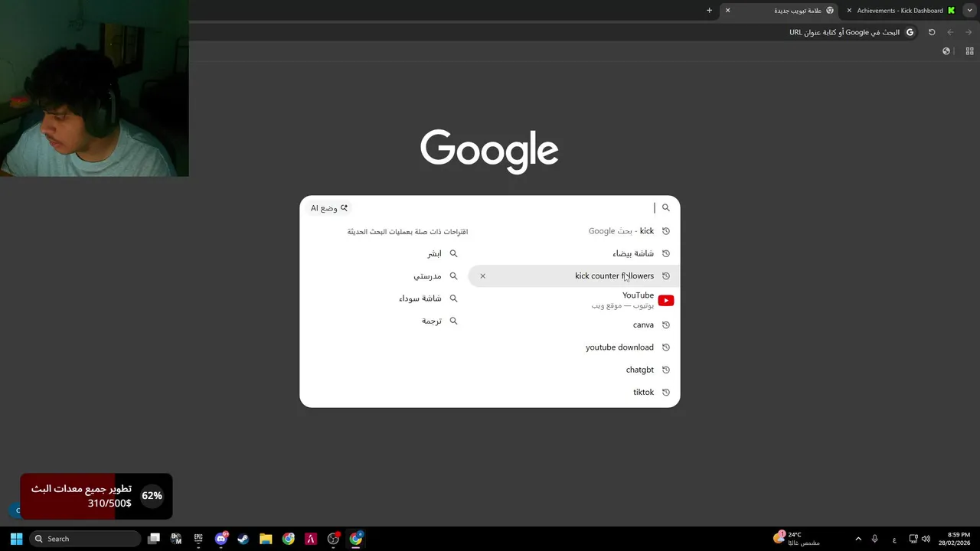Open the Windows Start menu
The height and width of the screenshot is (551, 980).
pyautogui.click(x=16, y=539)
